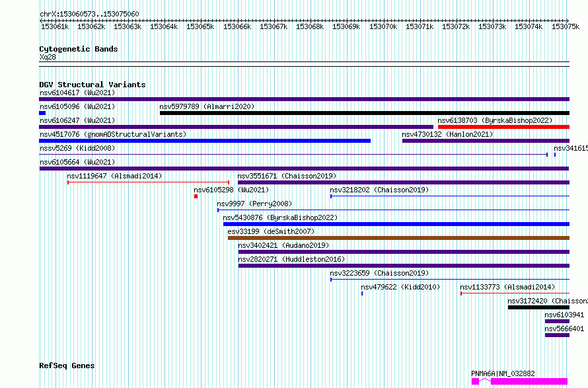Click the Cytogenetic Bands track title
588x388 pixels.
pyautogui.click(x=79, y=49)
